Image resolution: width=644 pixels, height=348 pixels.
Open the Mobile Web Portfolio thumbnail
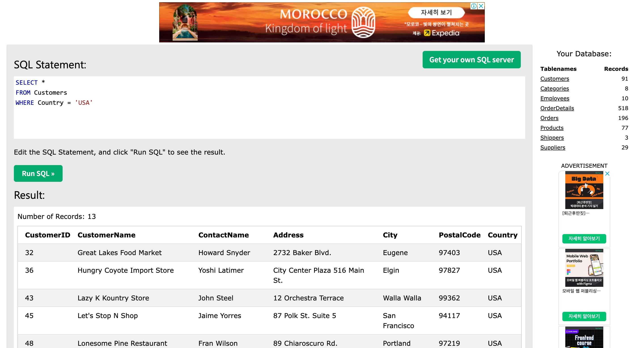pyautogui.click(x=584, y=268)
